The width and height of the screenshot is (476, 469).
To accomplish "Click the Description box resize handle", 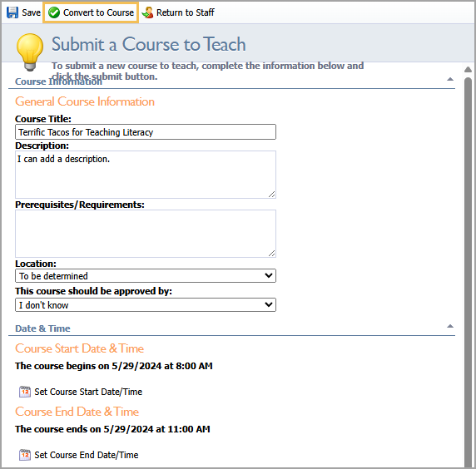I will click(x=271, y=194).
